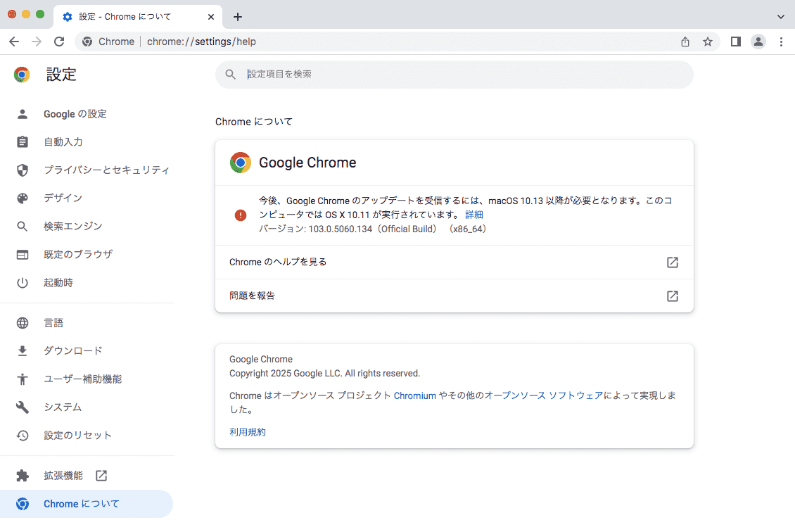Viewport: 795px width, 532px height.
Task: Open 検索エンジン settings section
Action: 87,226
